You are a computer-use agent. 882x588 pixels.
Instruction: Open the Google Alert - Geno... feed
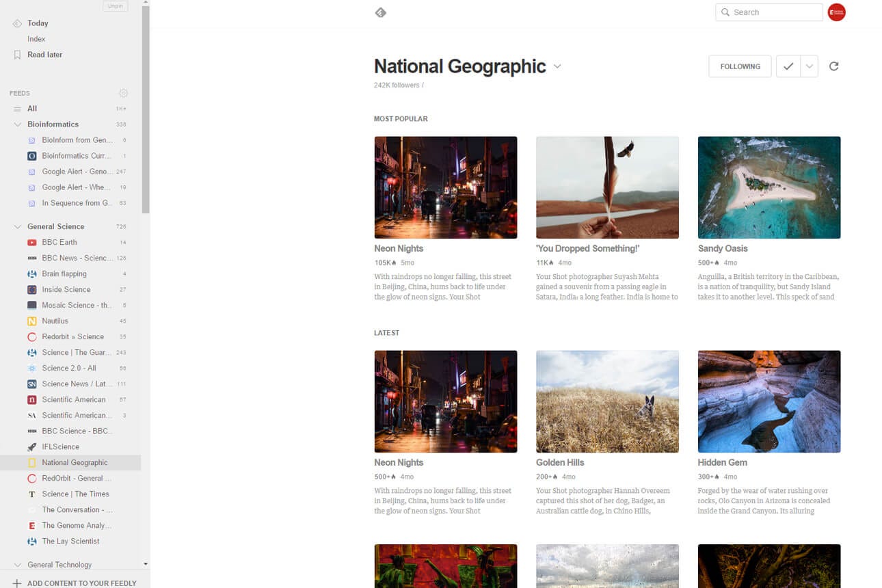tap(76, 172)
